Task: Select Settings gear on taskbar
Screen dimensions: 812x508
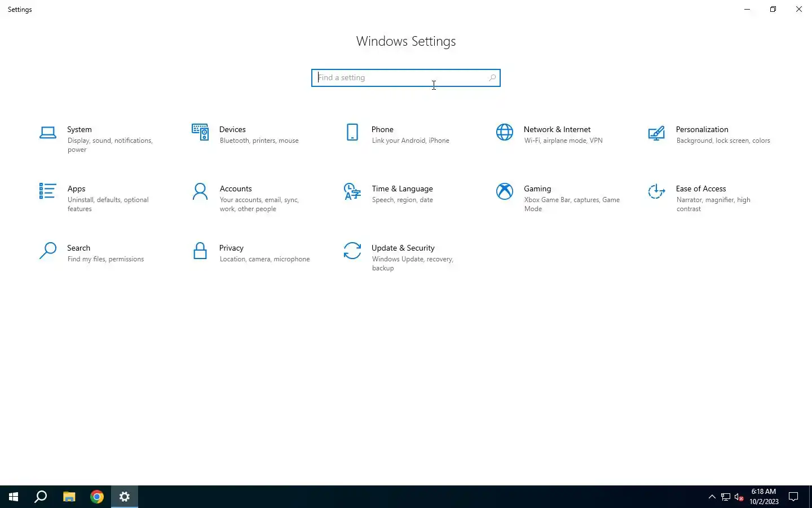Action: coord(125,497)
